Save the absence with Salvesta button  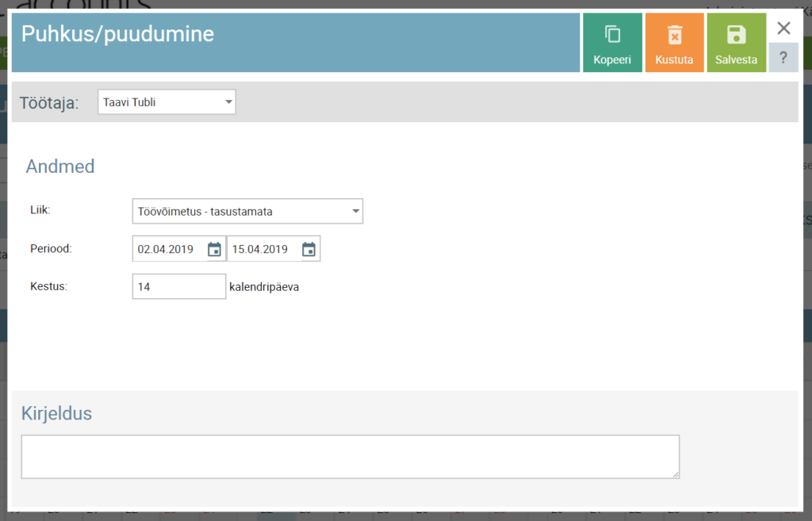(x=736, y=43)
